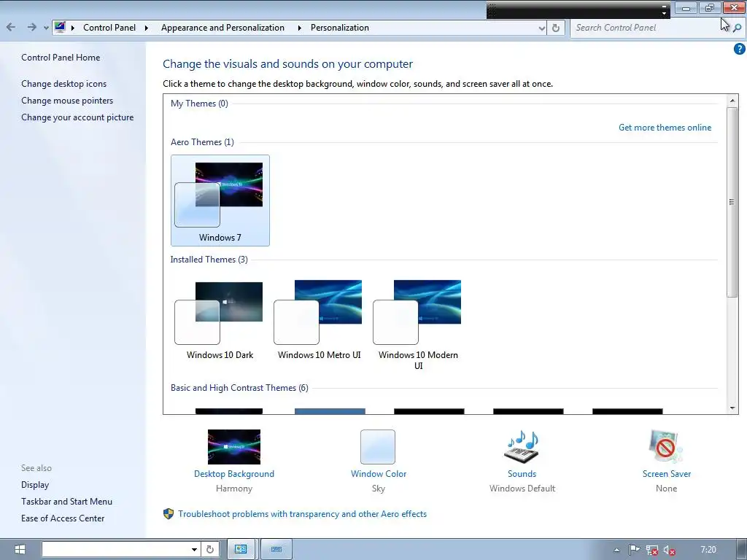Click the Forward navigation arrow
747x560 pixels.
[x=31, y=27]
